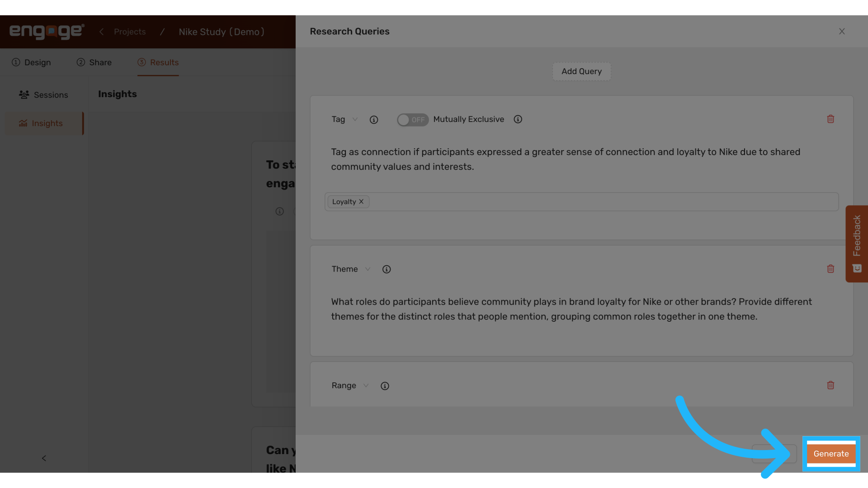868x488 pixels.
Task: Open the Feedback side tab
Action: pyautogui.click(x=857, y=244)
